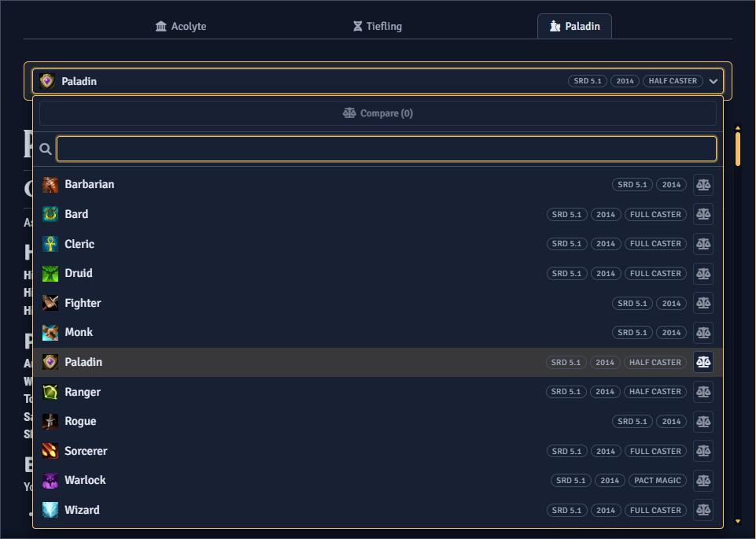The height and width of the screenshot is (539, 756).
Task: Click the FULL CASTER tag on Wizard row
Action: pyautogui.click(x=655, y=511)
